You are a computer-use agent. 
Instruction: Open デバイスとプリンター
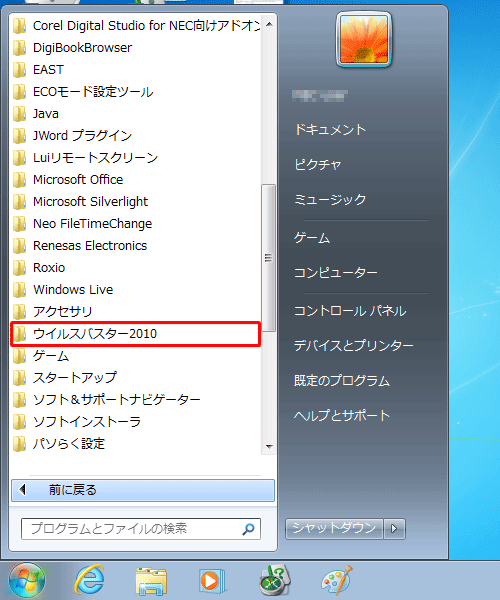[x=353, y=346]
